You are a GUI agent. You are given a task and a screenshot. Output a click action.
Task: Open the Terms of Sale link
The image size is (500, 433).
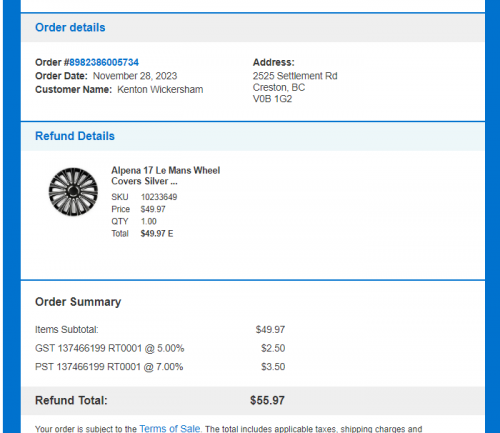tap(170, 428)
